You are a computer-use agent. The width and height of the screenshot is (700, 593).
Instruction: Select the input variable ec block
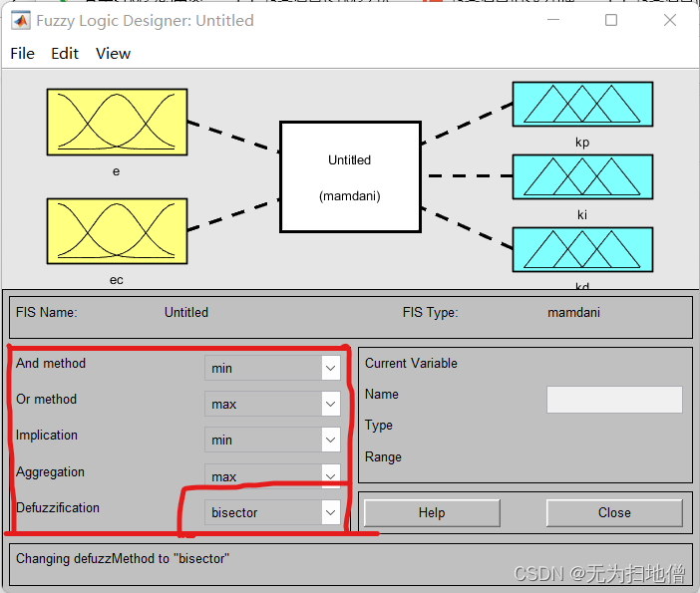coord(117,231)
